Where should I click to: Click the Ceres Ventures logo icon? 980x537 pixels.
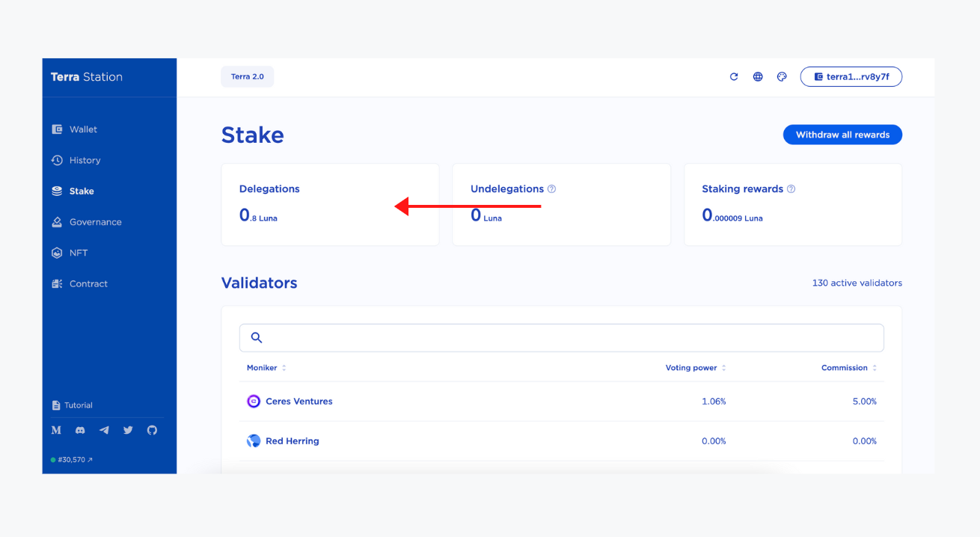(254, 402)
